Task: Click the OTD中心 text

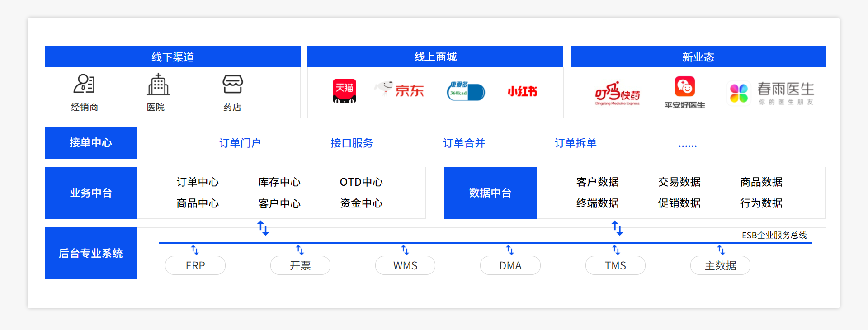Action: coord(361,182)
